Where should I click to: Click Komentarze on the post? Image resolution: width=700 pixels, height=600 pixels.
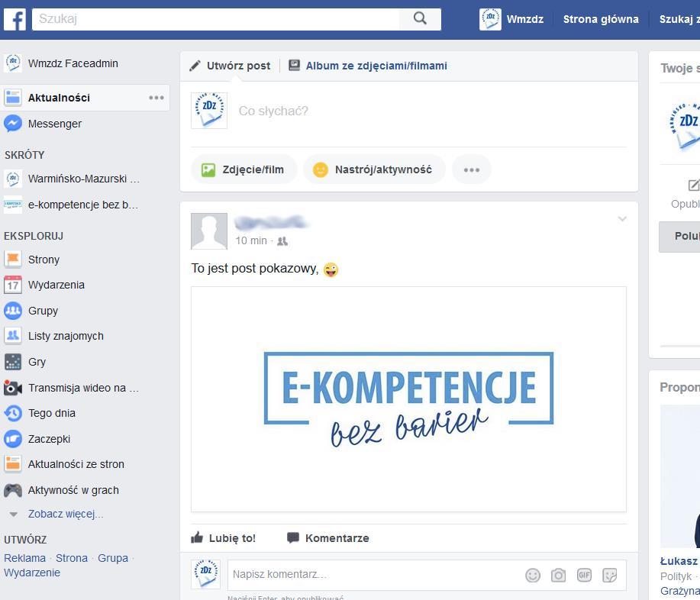[x=327, y=538]
